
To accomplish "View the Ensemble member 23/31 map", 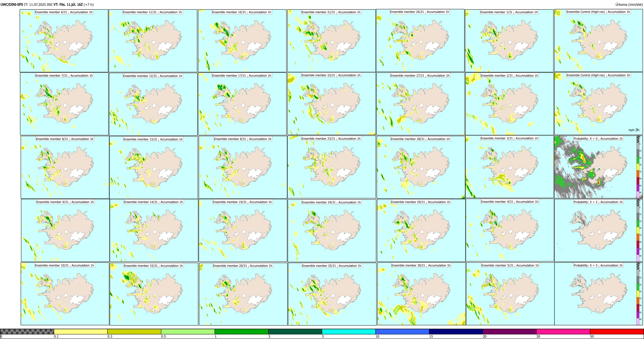I will click(x=331, y=167).
